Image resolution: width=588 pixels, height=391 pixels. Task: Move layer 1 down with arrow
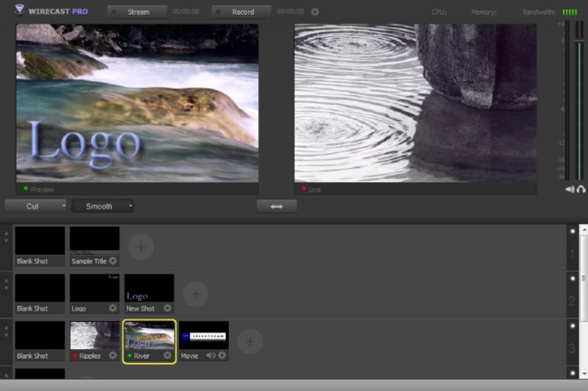coord(6,241)
